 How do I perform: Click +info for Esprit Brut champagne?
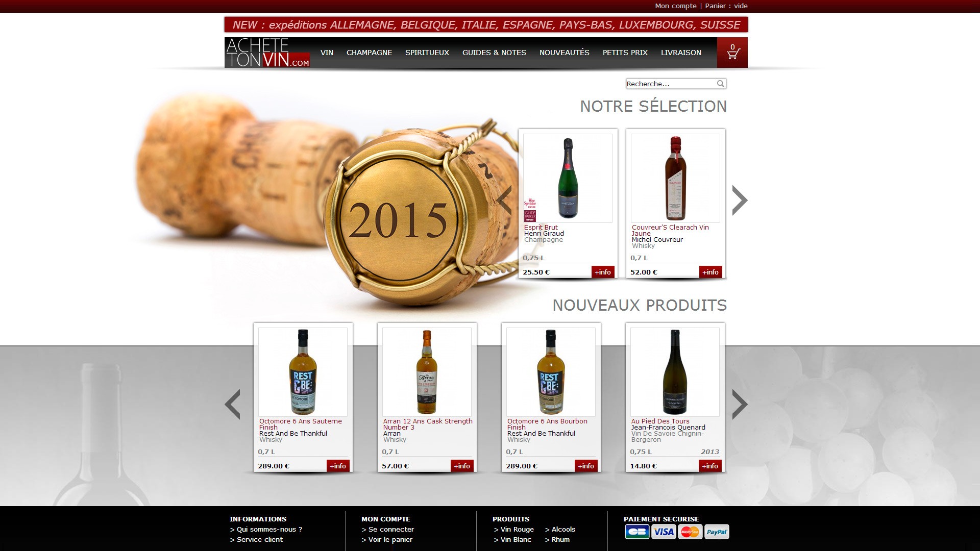(x=603, y=272)
